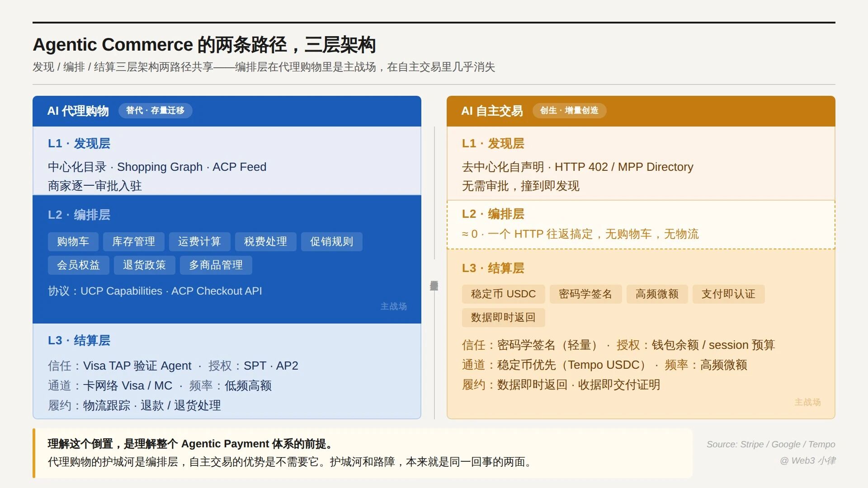Select the 会员权益 tag
868x488 pixels.
(78, 265)
